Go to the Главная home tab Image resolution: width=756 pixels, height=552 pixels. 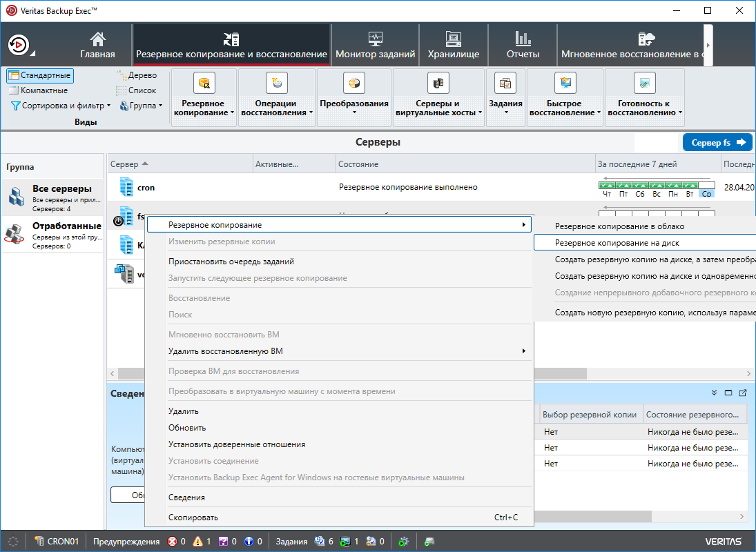coord(98,46)
